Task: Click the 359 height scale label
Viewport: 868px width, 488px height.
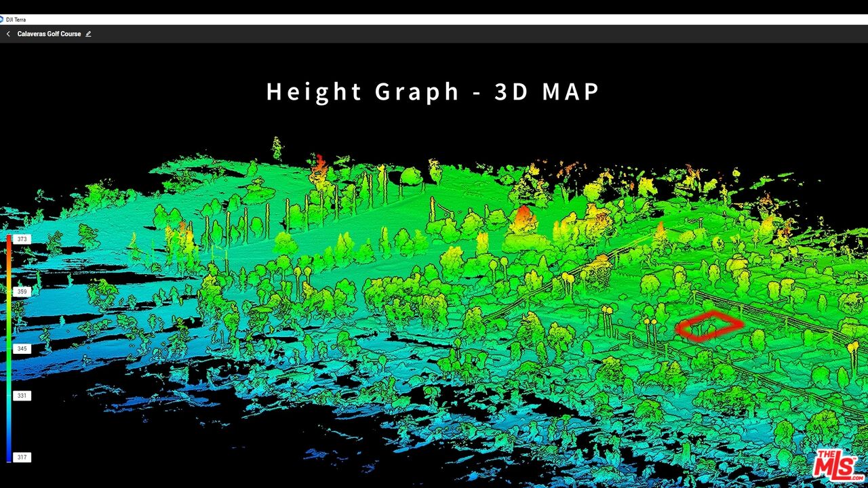Action: click(x=22, y=292)
